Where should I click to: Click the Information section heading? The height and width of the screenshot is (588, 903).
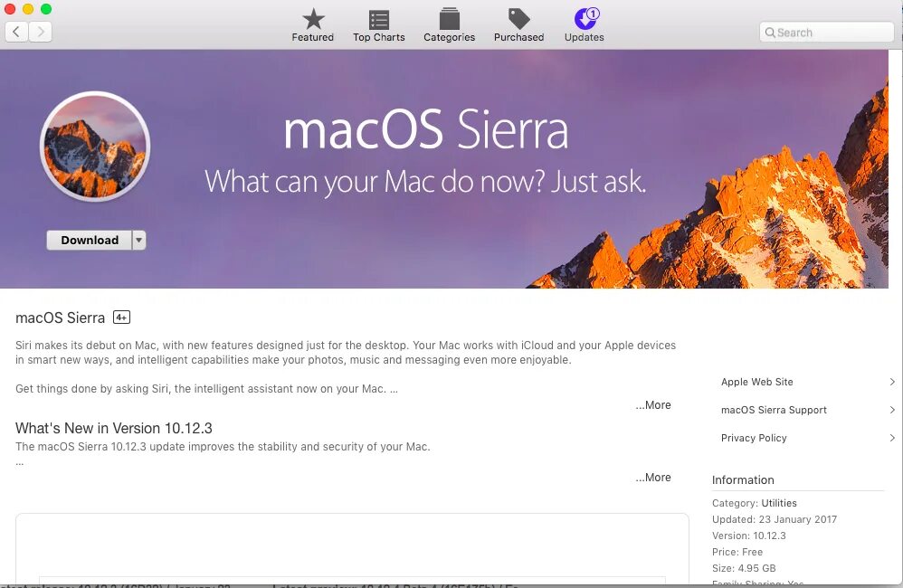743,480
